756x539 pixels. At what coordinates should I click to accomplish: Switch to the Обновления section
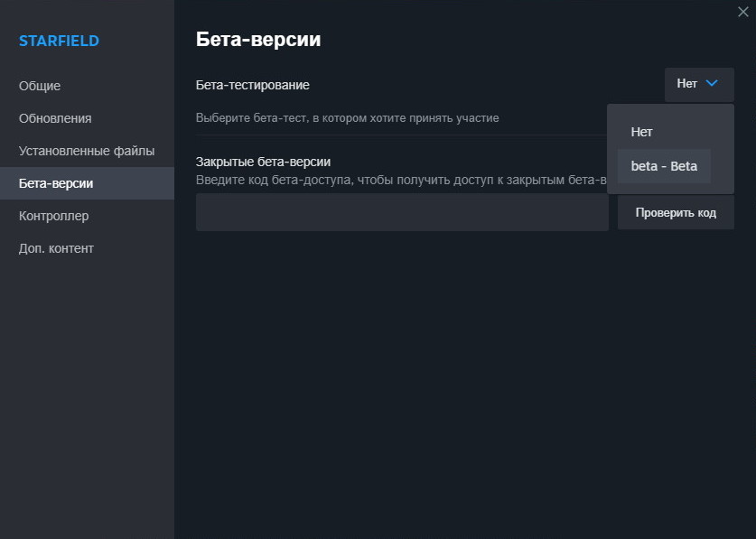55,118
